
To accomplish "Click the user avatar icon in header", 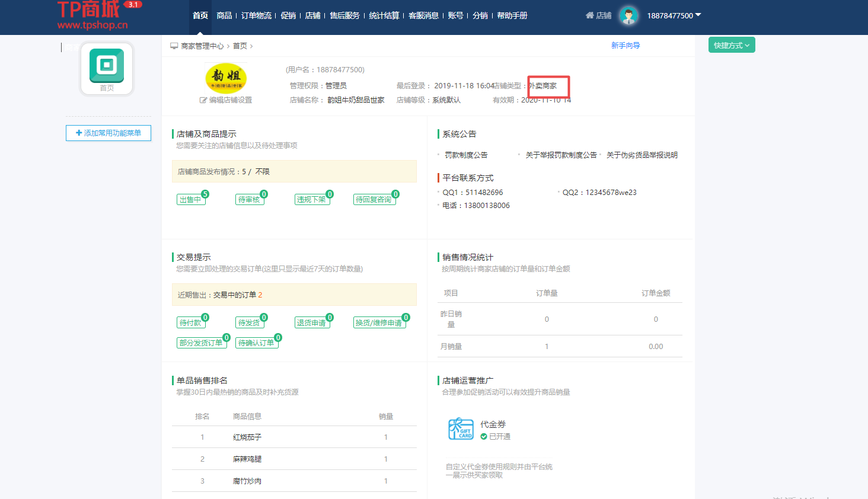I will (x=628, y=15).
